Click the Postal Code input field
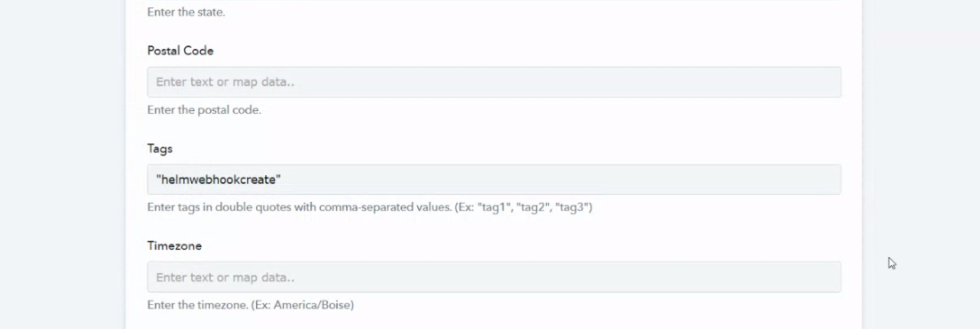Viewport: 980px width, 329px height. 494,82
